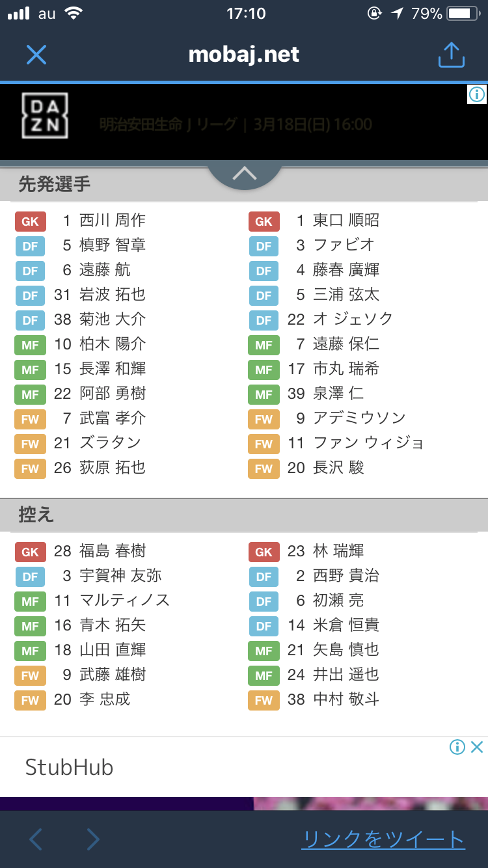
Task: Tap the StubHub ad info icon
Action: [x=457, y=746]
